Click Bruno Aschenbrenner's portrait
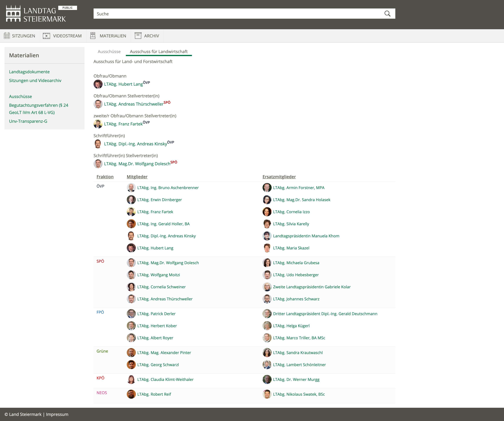 point(131,188)
